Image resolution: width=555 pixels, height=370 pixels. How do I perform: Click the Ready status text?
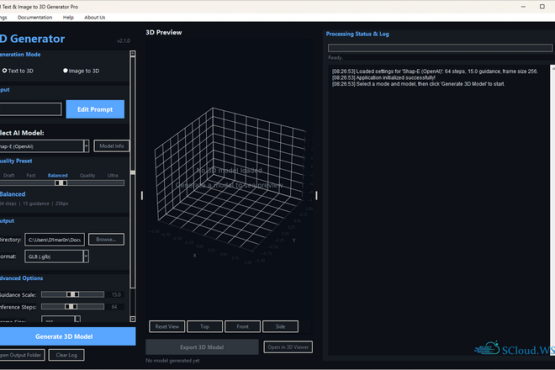click(x=335, y=57)
